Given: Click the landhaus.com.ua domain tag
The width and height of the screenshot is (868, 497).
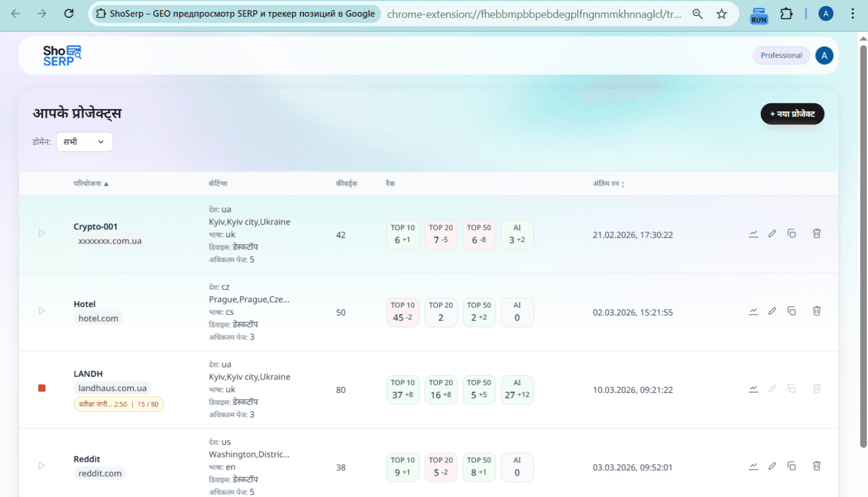Looking at the screenshot, I should [x=113, y=388].
